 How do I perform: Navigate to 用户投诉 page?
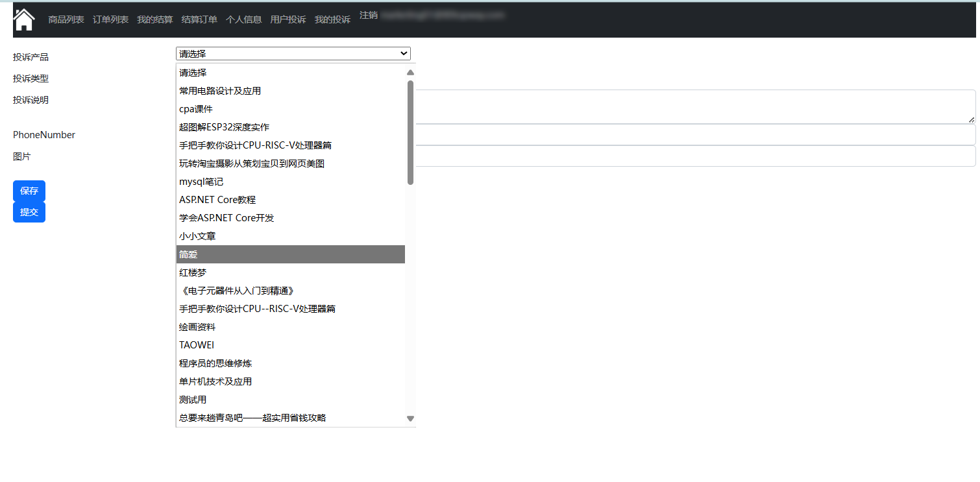click(x=288, y=19)
